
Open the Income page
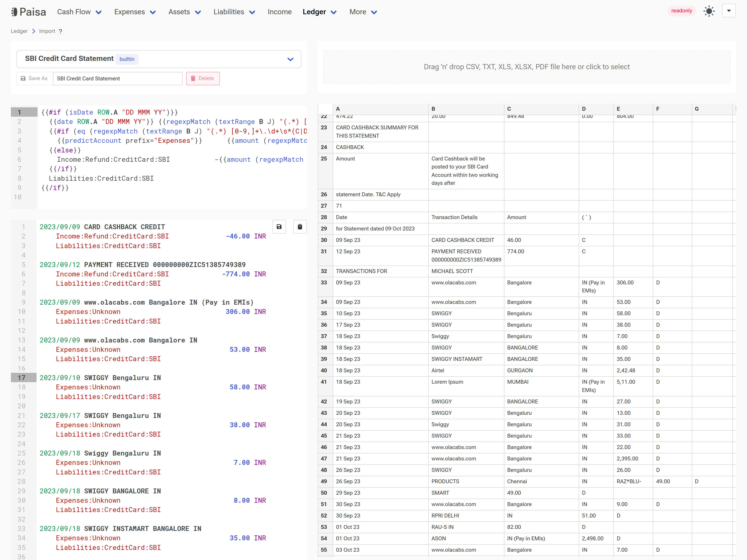280,12
